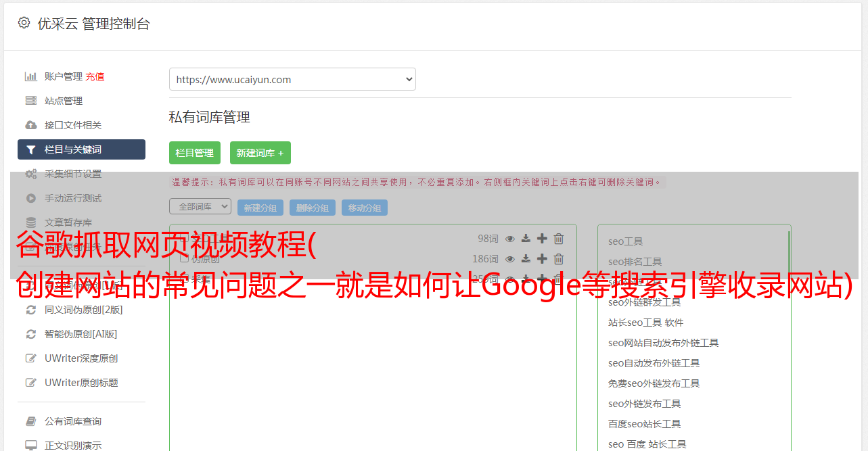
Task: Add keywords to the 伪原创 186词 library
Action: click(542, 259)
